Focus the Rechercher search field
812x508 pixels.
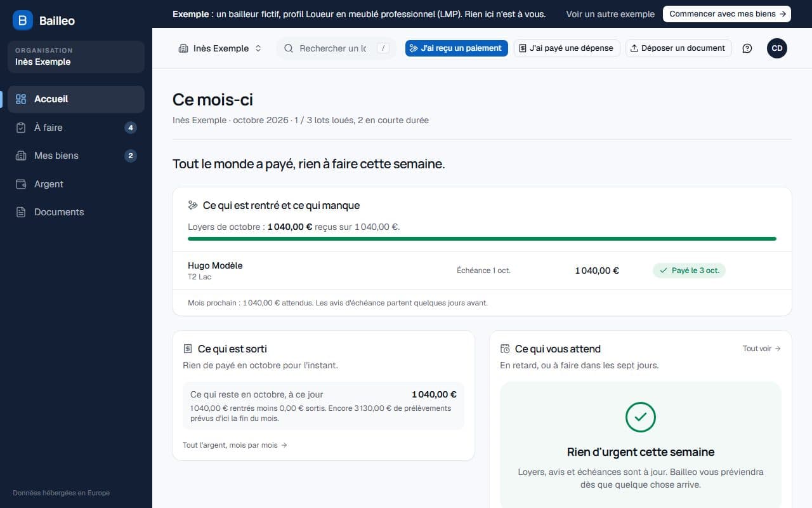336,48
